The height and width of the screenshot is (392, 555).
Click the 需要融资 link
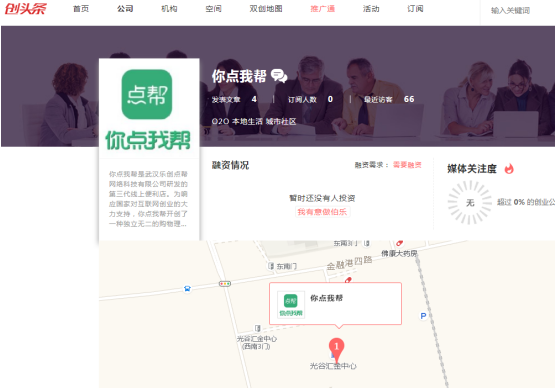[x=407, y=165]
